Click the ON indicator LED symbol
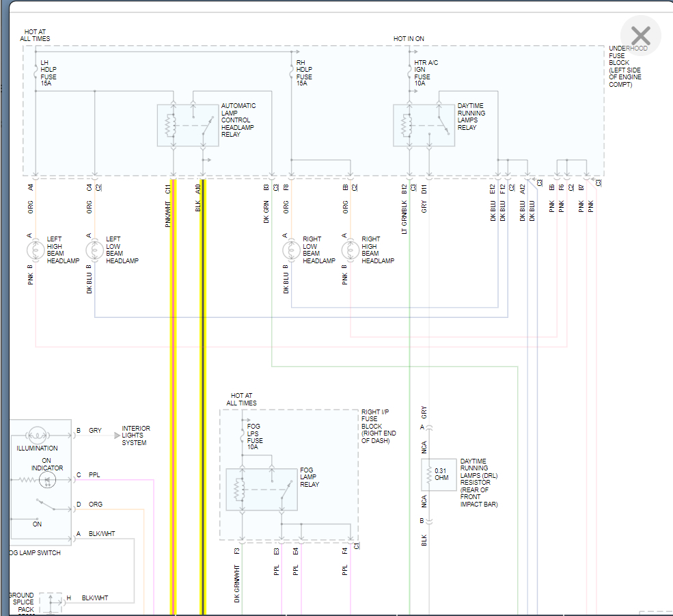Image resolution: width=673 pixels, height=616 pixels. point(47,480)
